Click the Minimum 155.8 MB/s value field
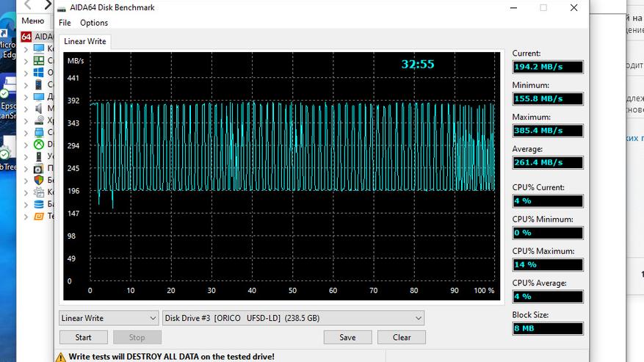The height and width of the screenshot is (362, 644). pos(548,98)
